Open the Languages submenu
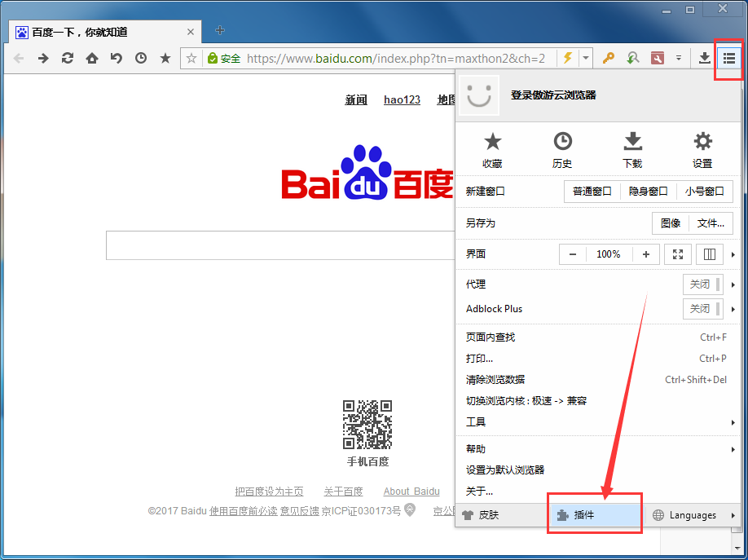The height and width of the screenshot is (560, 748). click(693, 515)
